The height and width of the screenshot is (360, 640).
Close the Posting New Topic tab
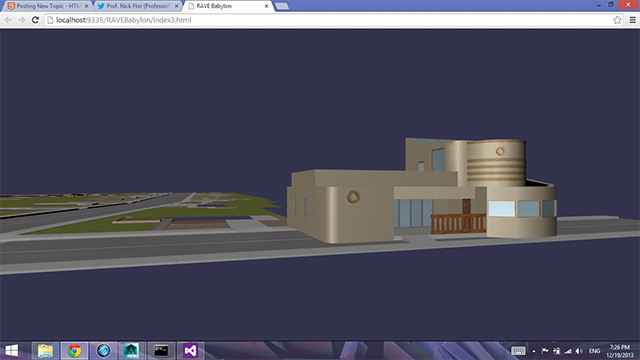(x=87, y=6)
